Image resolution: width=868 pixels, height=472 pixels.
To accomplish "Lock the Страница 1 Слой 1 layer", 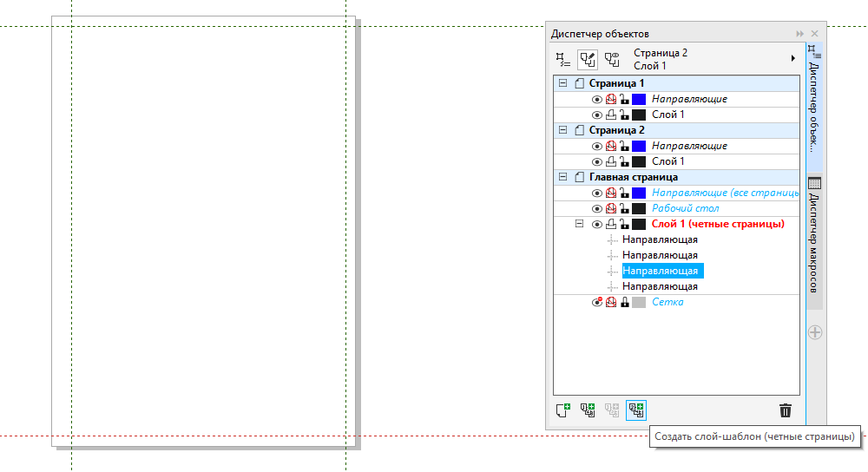I will [624, 115].
